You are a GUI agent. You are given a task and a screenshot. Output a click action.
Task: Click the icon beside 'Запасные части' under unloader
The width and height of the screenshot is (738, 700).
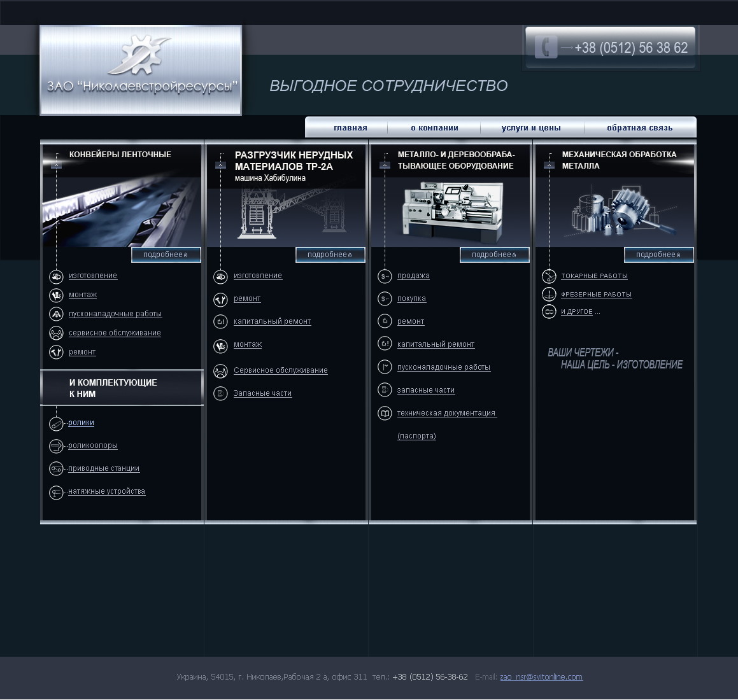coord(220,393)
